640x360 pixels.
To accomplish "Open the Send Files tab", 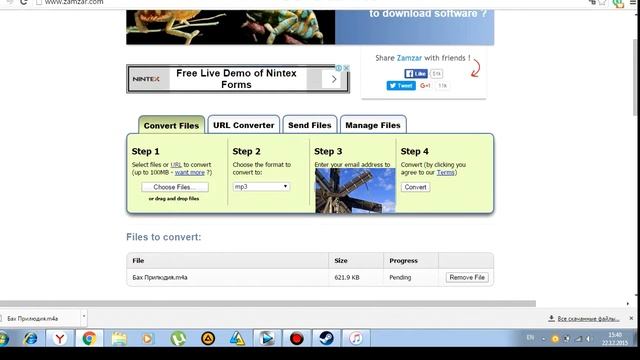I will (310, 125).
